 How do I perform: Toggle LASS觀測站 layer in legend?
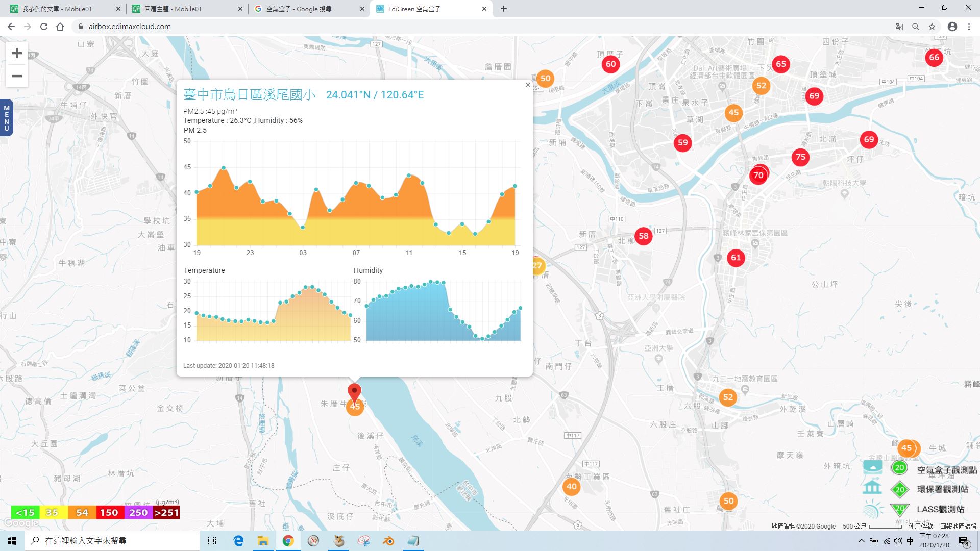914,509
